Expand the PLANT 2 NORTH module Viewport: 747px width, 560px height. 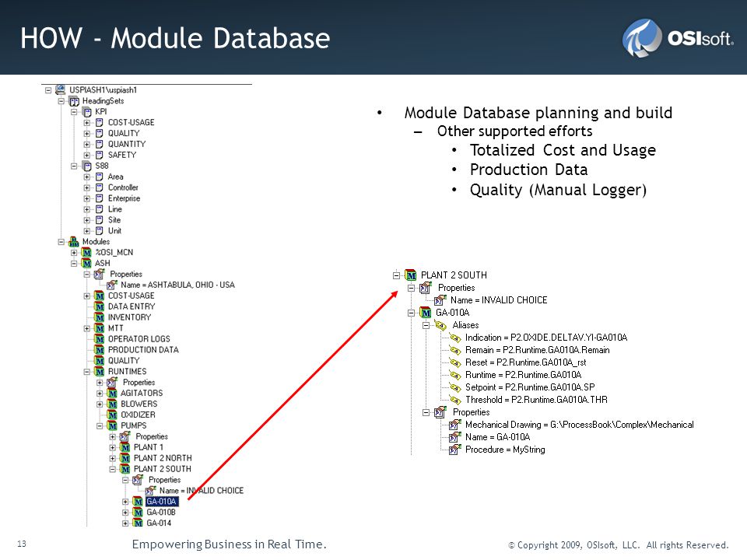pyautogui.click(x=112, y=458)
